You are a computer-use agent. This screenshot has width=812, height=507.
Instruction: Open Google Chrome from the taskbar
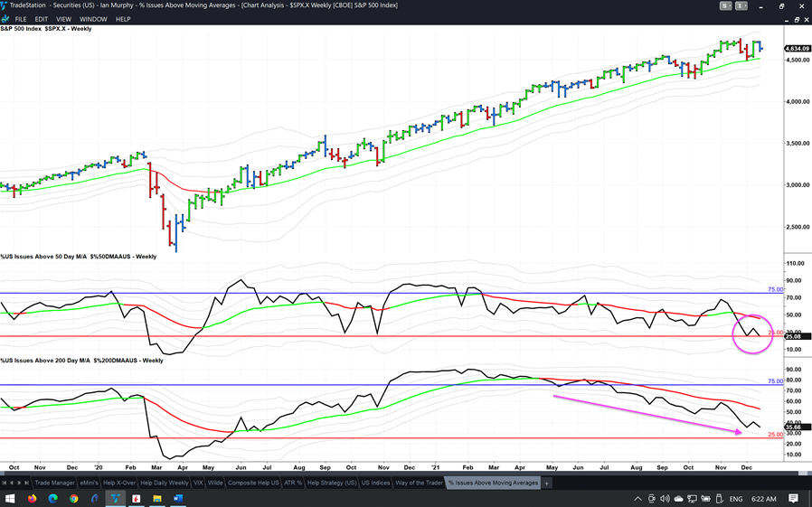(73, 498)
